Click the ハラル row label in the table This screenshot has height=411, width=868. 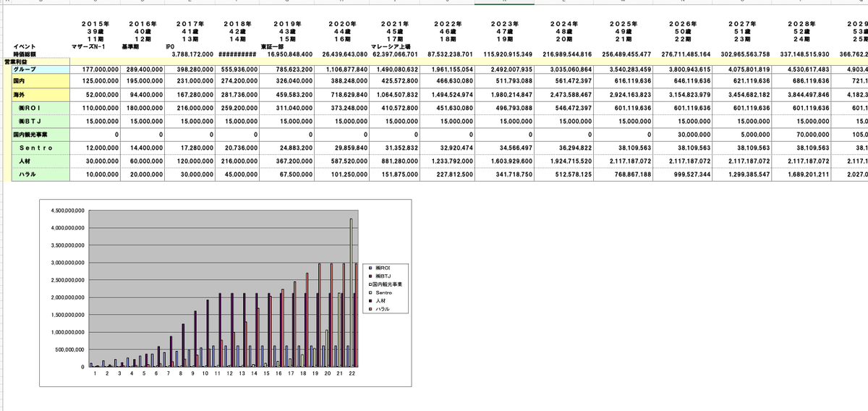(39, 174)
